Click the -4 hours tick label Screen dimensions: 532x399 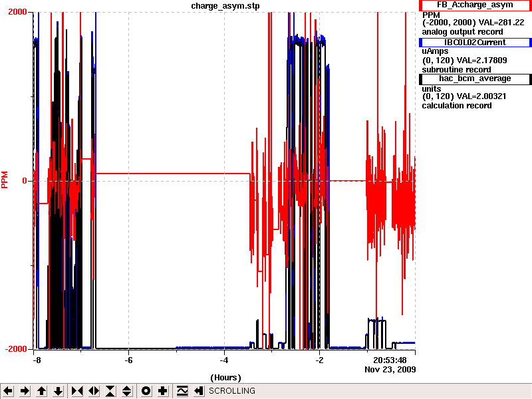click(224, 360)
